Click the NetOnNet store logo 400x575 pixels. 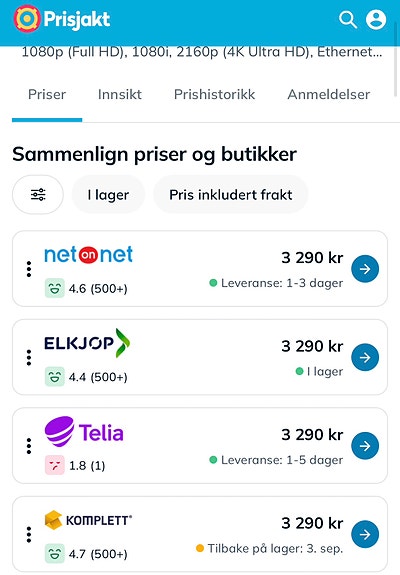[x=88, y=254]
